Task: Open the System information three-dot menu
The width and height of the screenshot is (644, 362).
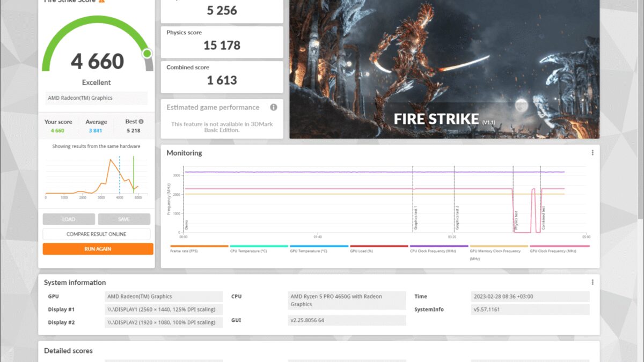Action: (592, 283)
